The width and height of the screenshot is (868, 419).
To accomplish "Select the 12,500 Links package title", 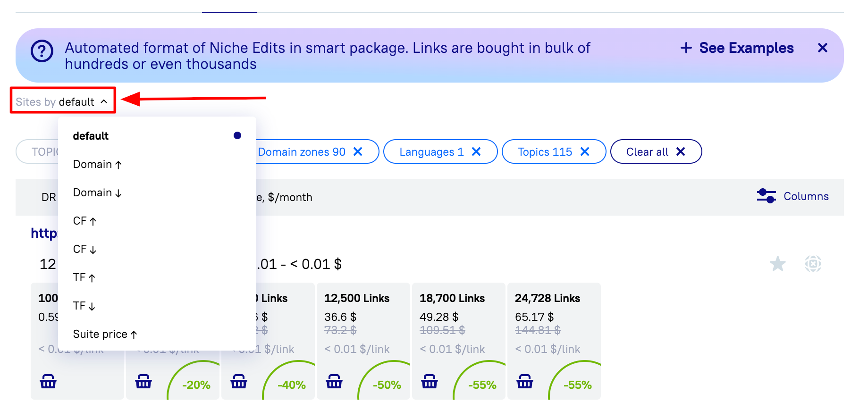I will click(357, 298).
